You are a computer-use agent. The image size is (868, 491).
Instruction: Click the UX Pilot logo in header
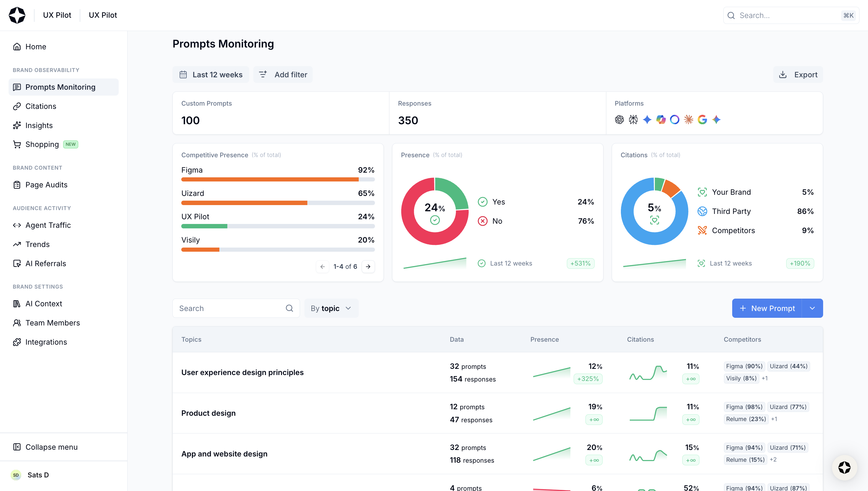[x=17, y=15]
